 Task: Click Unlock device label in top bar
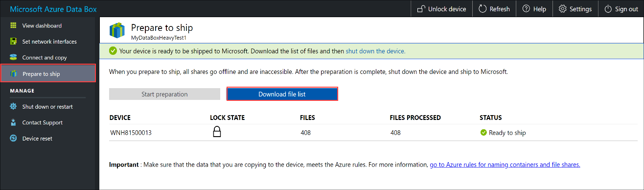point(447,9)
